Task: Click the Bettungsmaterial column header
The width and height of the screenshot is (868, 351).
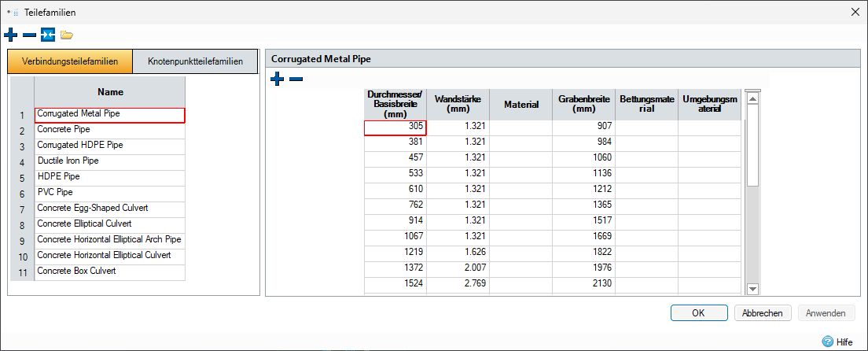Action: pyautogui.click(x=646, y=104)
